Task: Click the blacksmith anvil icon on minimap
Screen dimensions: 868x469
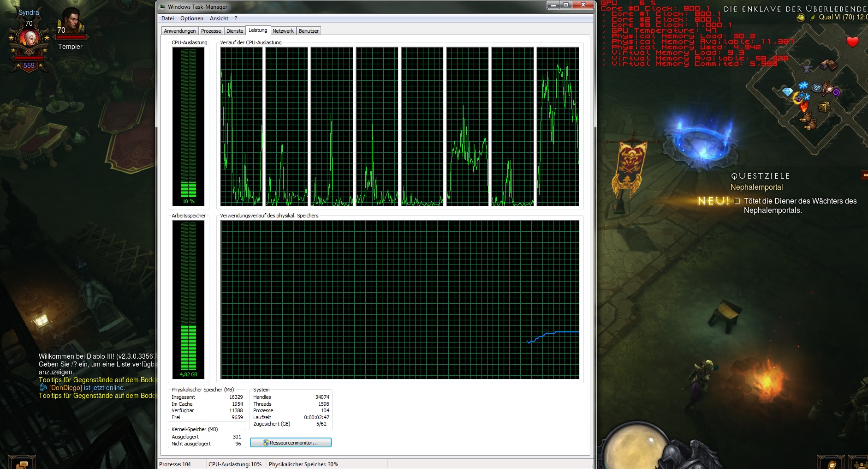Action: pos(807,69)
